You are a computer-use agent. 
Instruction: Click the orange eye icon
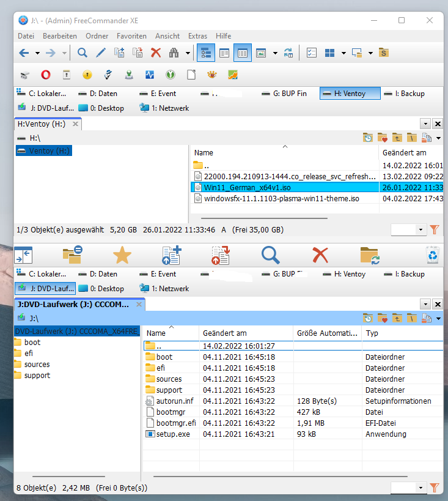point(212,75)
